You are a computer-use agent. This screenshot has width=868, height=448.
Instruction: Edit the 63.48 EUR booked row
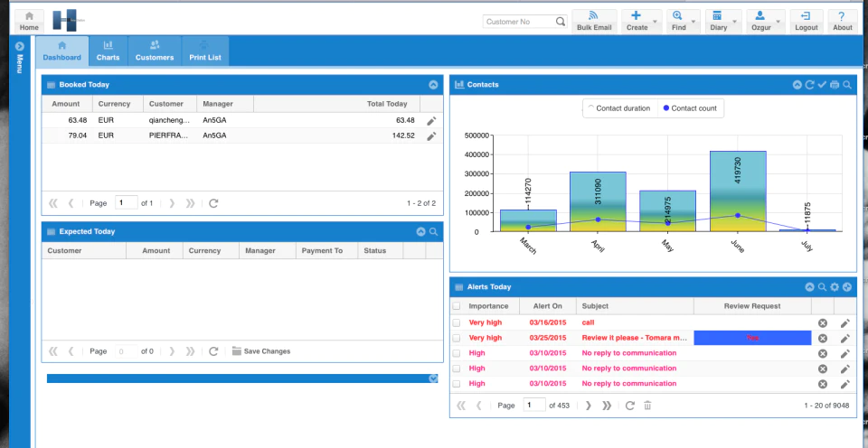[432, 120]
